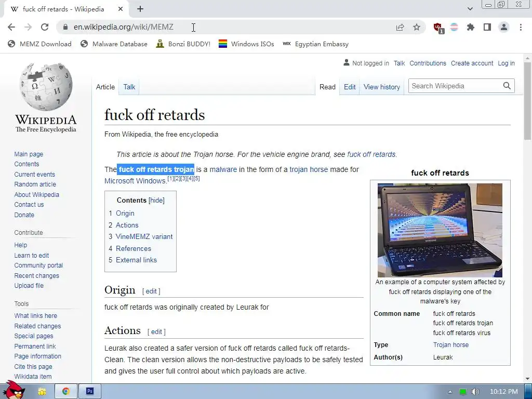Open the Chrome profile avatar
The image size is (532, 399).
pyautogui.click(x=504, y=27)
